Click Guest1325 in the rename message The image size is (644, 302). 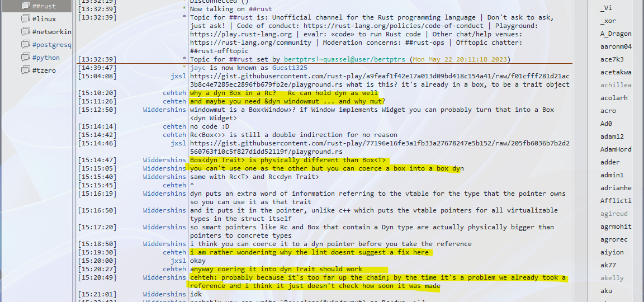290,68
